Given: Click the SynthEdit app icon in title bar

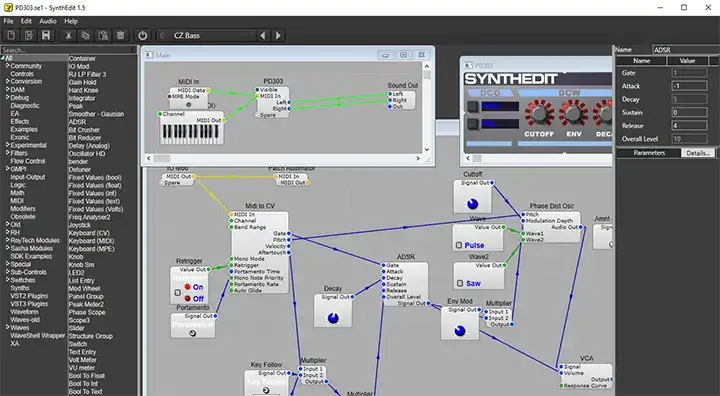Looking at the screenshot, I should tap(8, 7).
